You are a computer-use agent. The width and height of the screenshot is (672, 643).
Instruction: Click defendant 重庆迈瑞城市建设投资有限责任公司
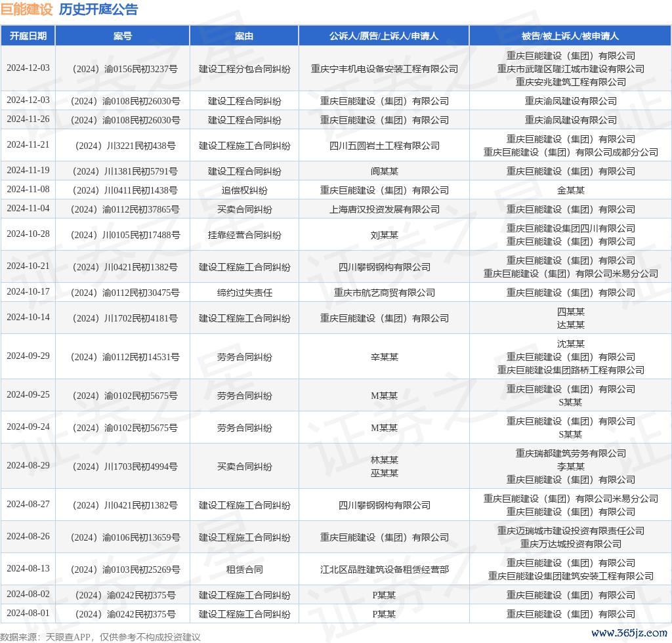571,531
